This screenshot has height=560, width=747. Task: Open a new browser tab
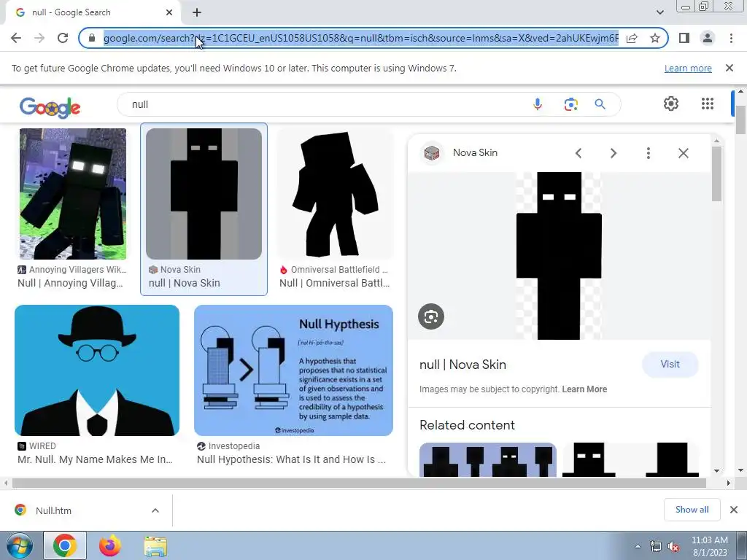click(x=197, y=12)
